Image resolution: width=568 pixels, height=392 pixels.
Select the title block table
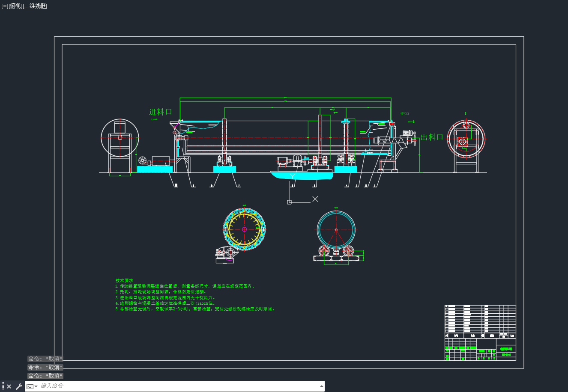480,333
